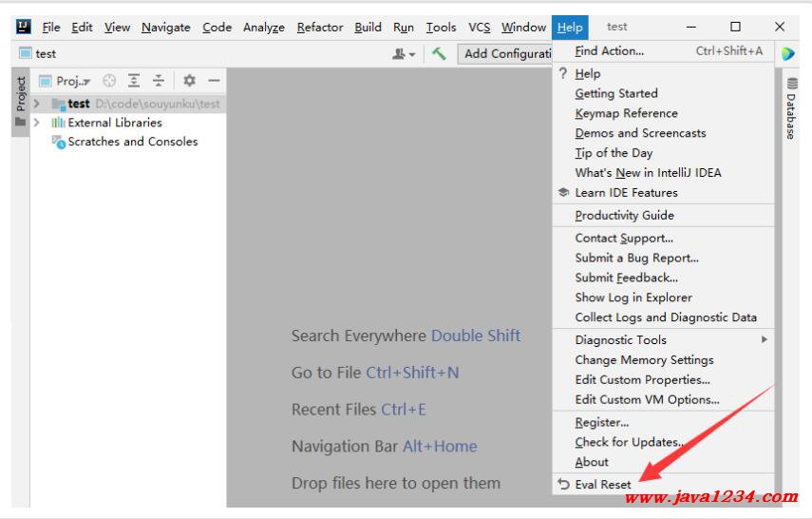Open the Proj view selector dropdown
Image resolution: width=812 pixels, height=519 pixels.
[66, 82]
